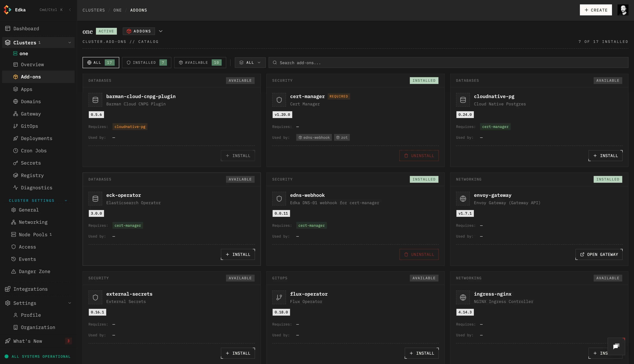Screen dimensions: 634x364
Task: Select the All 17 filter
Action: tap(101, 62)
